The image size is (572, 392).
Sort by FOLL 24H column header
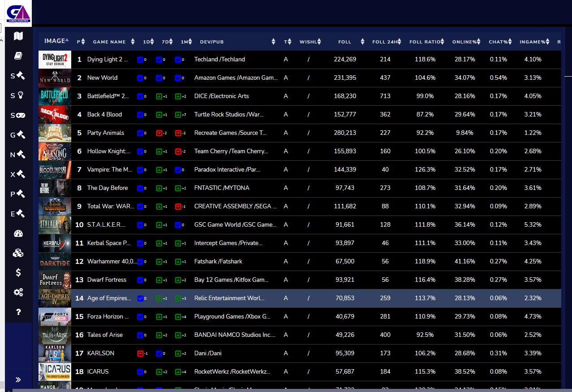pyautogui.click(x=387, y=42)
